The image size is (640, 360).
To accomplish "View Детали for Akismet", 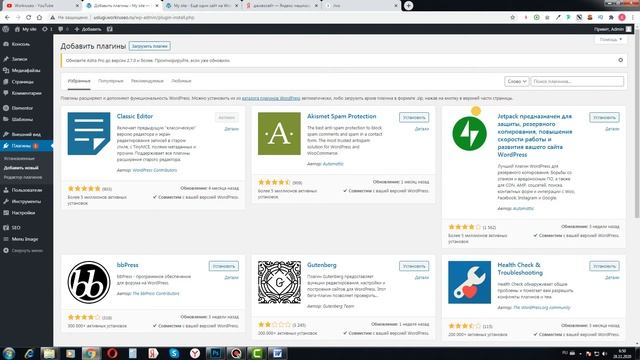I will tap(422, 129).
